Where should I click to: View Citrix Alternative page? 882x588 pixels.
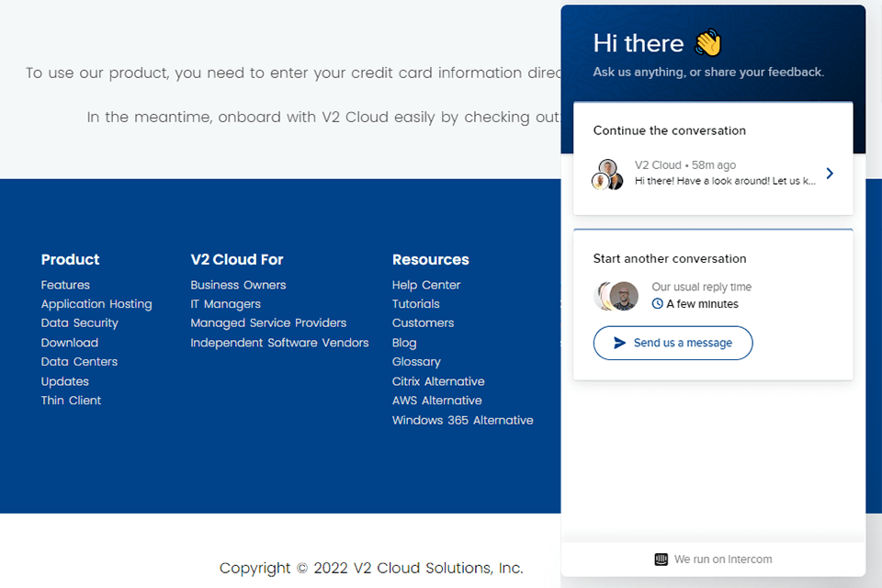click(x=438, y=381)
